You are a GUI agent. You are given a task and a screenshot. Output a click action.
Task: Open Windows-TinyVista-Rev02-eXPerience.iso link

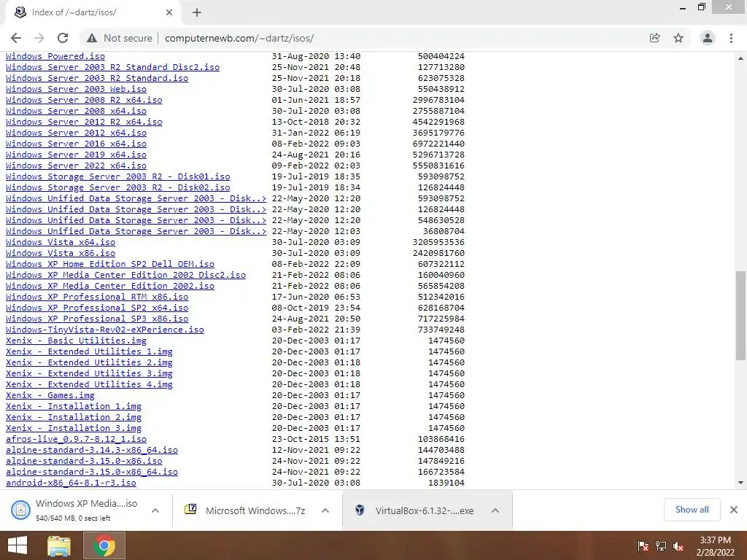click(105, 330)
